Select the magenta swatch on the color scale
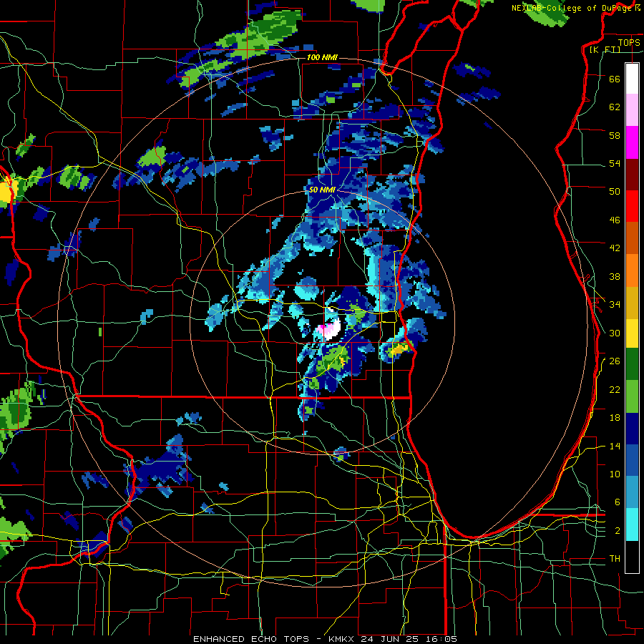The width and height of the screenshot is (644, 644). [x=632, y=142]
